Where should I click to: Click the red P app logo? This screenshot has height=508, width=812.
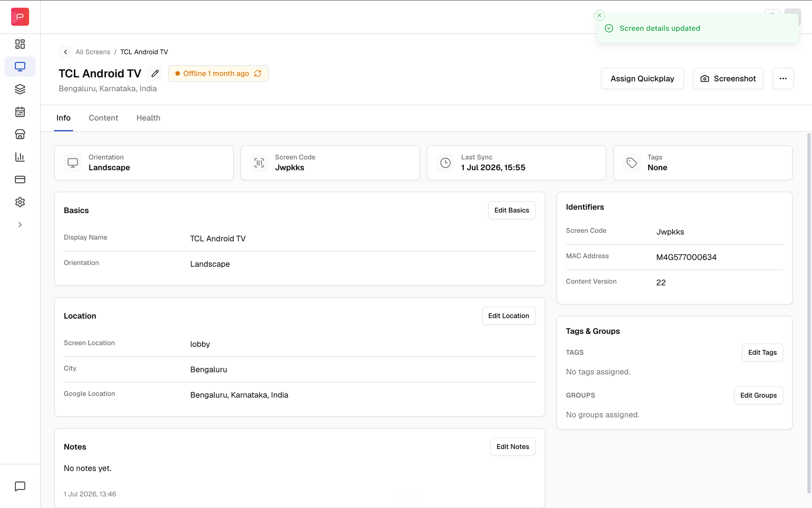(20, 17)
